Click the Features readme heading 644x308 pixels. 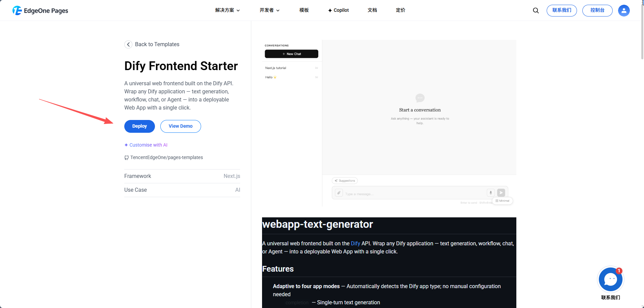click(x=278, y=269)
